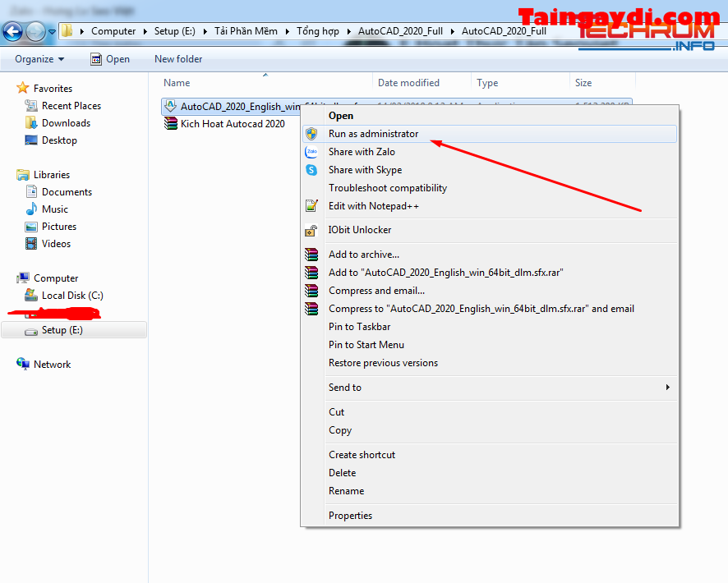Go to Tải Phần Mềm breadcrumb folder
Image resolution: width=728 pixels, height=583 pixels.
[x=246, y=31]
